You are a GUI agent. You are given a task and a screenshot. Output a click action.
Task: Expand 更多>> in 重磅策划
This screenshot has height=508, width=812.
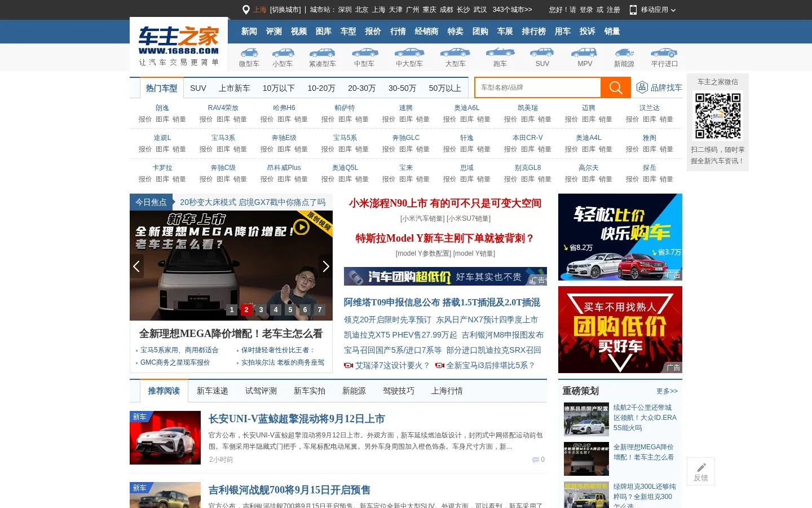[x=667, y=391]
